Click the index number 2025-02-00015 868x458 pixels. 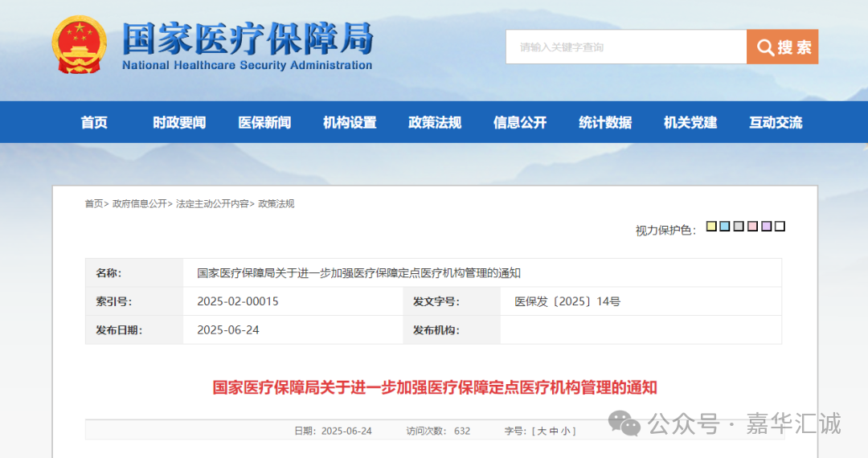pos(238,301)
